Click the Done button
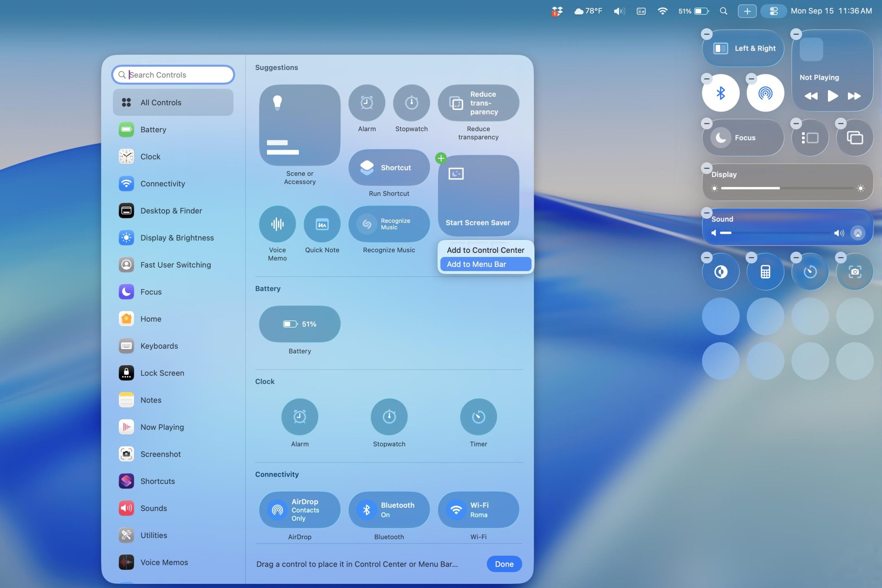This screenshot has width=882, height=588. point(504,564)
